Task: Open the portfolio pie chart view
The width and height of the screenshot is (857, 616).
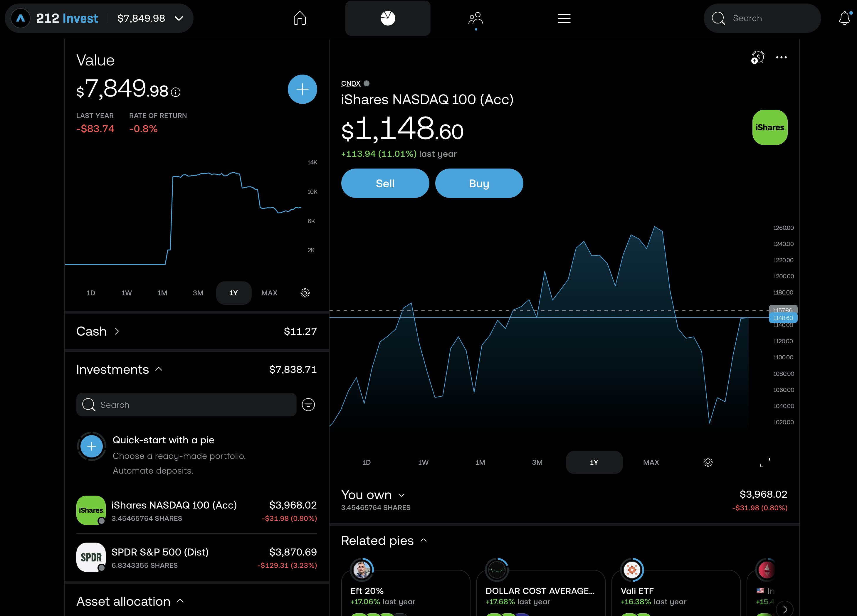Action: [x=388, y=18]
